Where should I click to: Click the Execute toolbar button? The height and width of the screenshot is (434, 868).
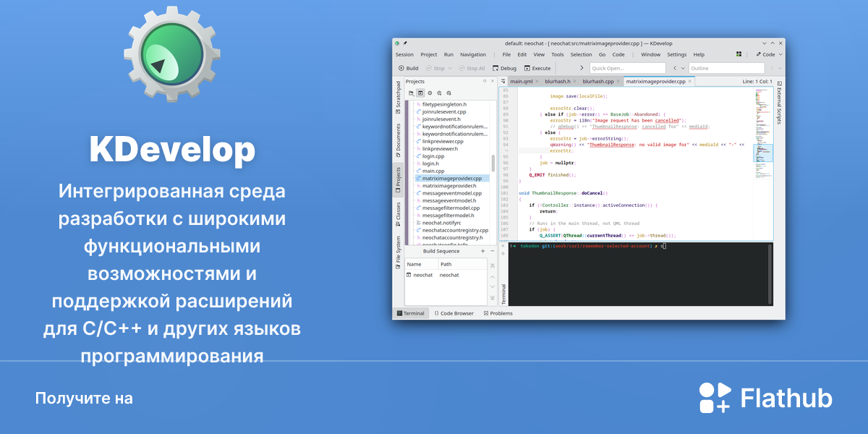click(537, 68)
